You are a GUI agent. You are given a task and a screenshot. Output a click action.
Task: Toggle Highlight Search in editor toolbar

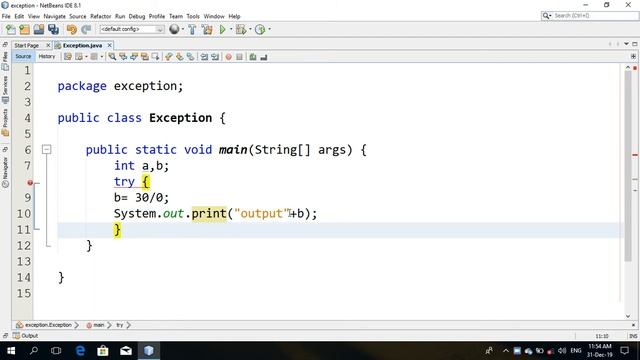pyautogui.click(x=144, y=57)
